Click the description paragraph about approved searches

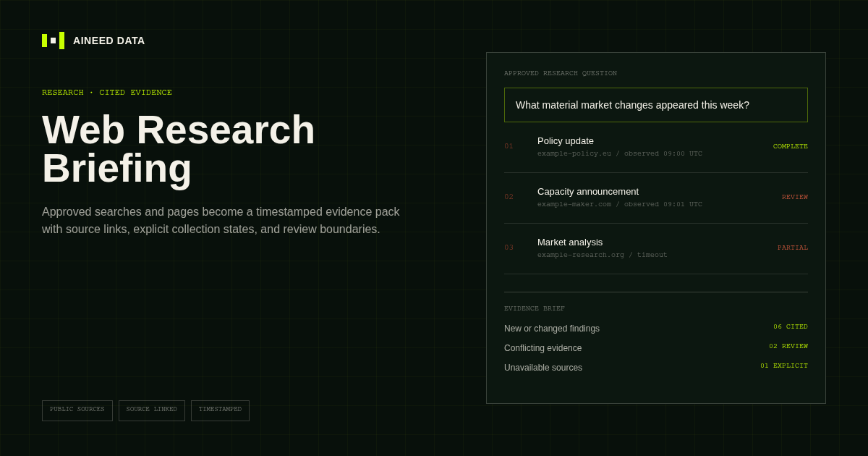coord(221,221)
